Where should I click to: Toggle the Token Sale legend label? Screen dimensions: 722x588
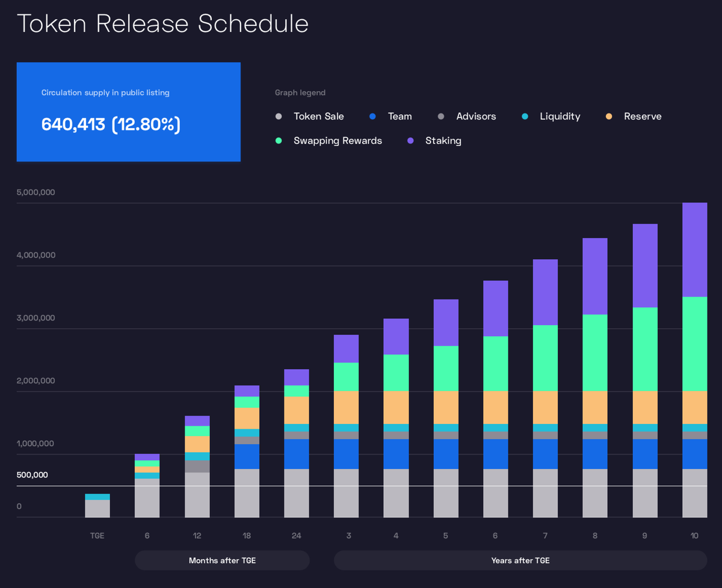point(319,117)
